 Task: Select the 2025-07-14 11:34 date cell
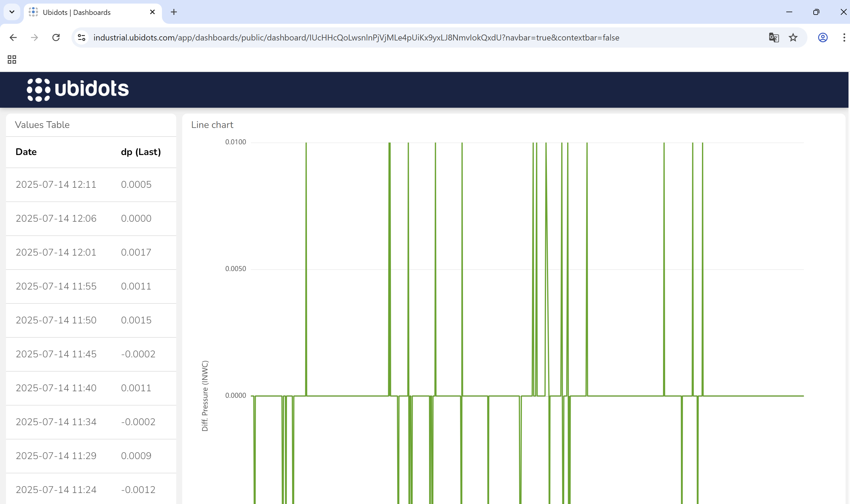click(56, 422)
